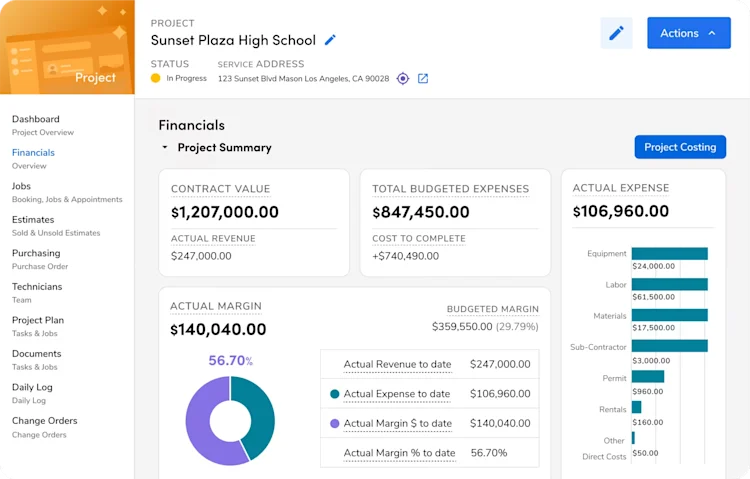Click the Sub-Contractor bar in expense chart
This screenshot has height=479, width=750.
tap(670, 346)
